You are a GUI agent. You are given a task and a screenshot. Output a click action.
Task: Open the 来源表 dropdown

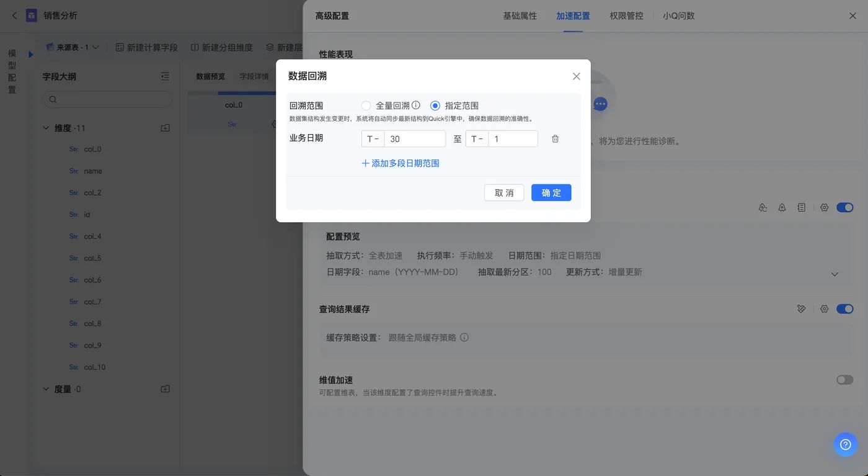pos(73,47)
